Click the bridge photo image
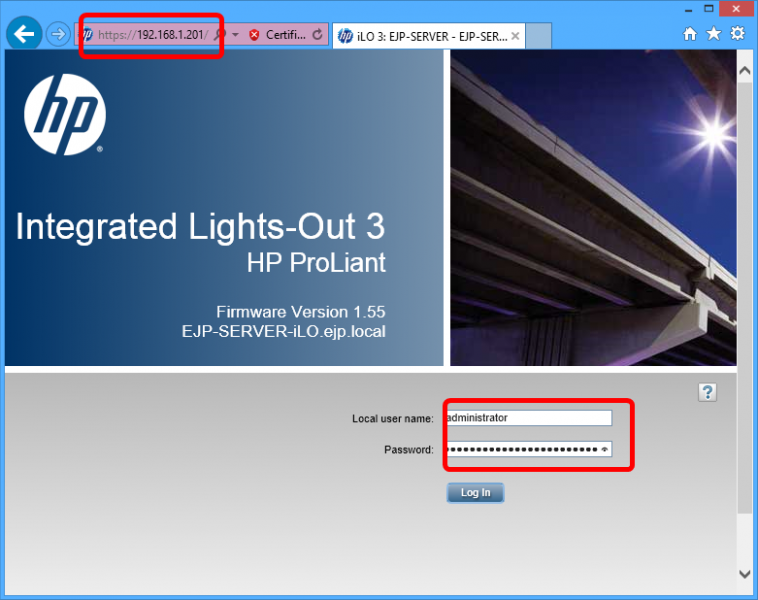 pos(593,207)
